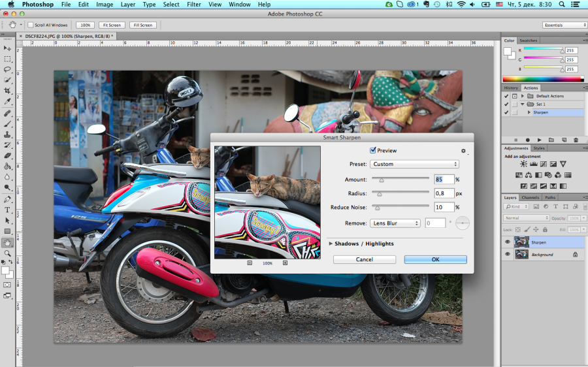
Task: Pick the Type tool
Action: tap(7, 210)
